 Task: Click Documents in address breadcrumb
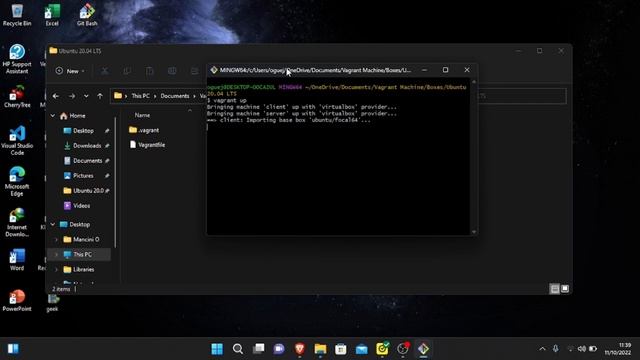tap(175, 96)
